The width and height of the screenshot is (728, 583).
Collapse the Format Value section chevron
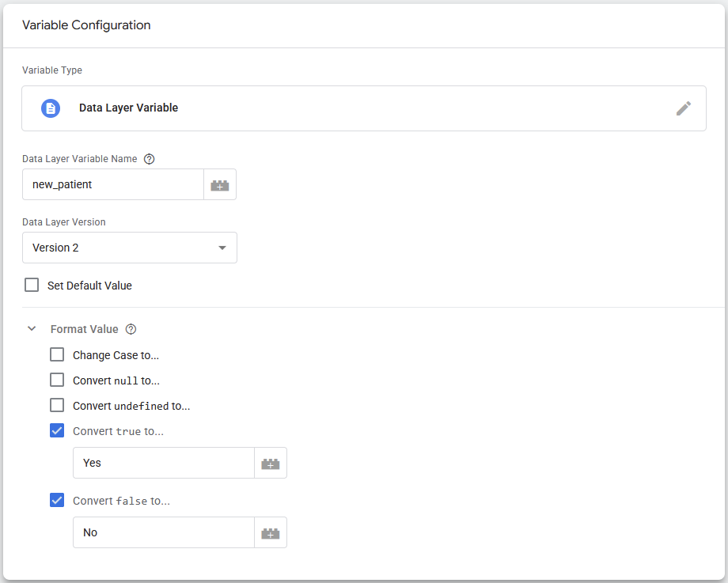pos(32,328)
